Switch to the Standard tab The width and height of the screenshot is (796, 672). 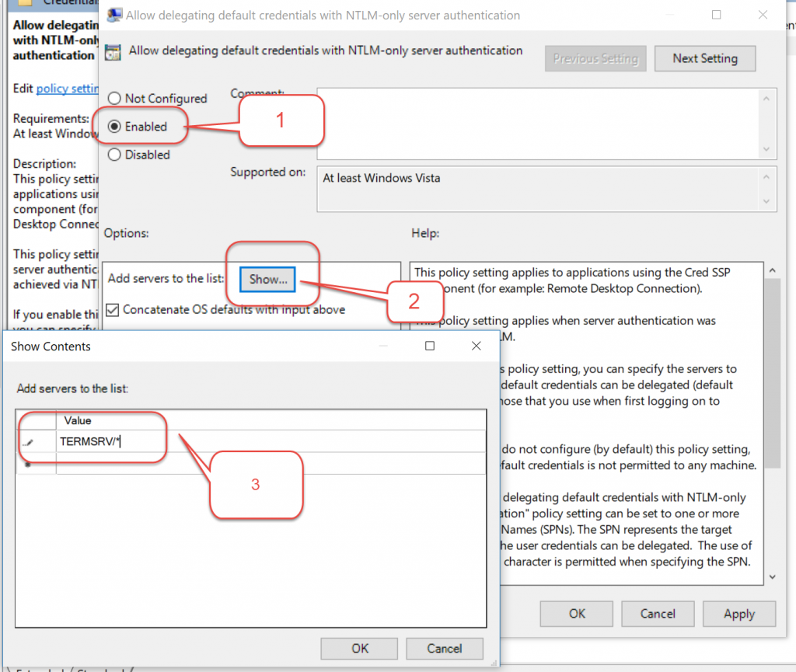[x=101, y=670]
